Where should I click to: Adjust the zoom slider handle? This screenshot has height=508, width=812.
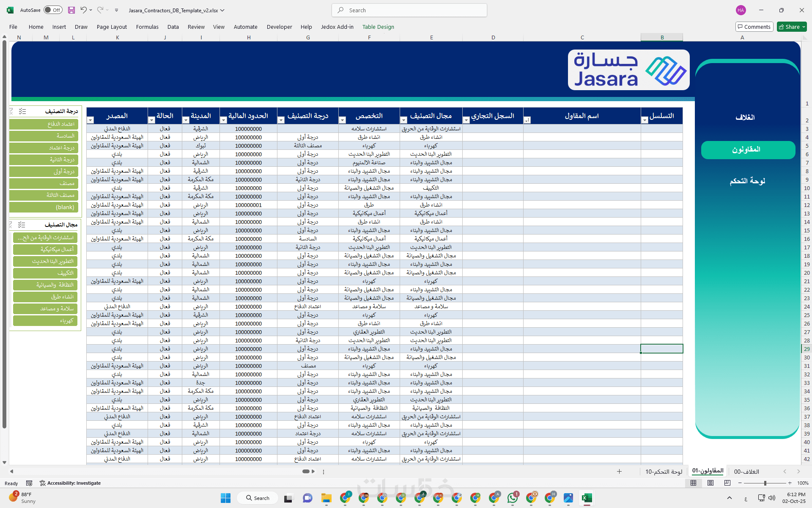pos(765,483)
